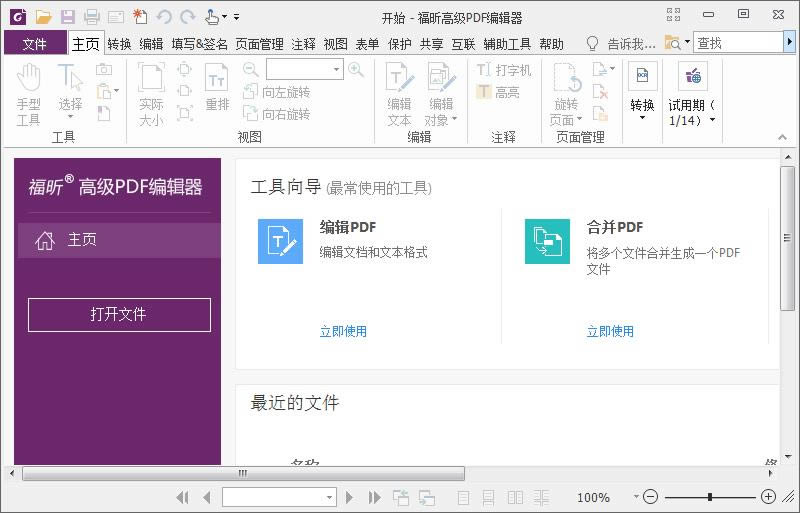Toggle single page view in status bar
Viewport: 800px width, 513px height.
pos(463,498)
